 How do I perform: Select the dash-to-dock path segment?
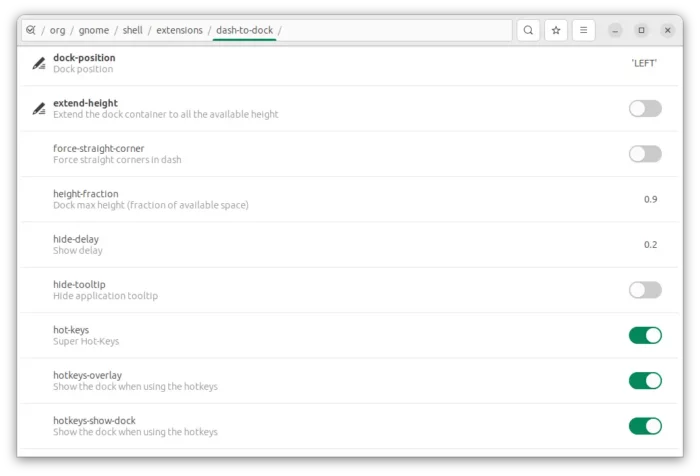pyautogui.click(x=245, y=30)
